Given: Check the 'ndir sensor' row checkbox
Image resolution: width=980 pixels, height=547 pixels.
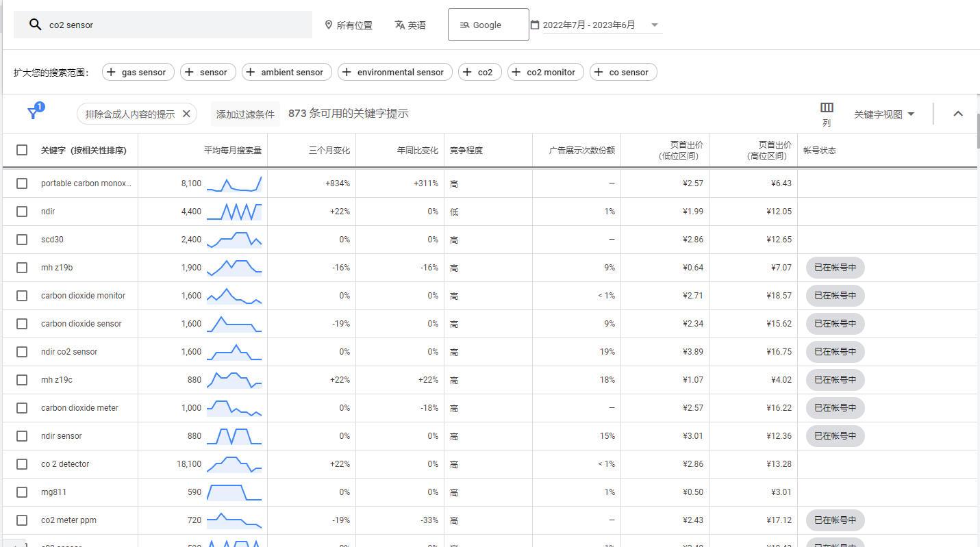Looking at the screenshot, I should tap(22, 436).
